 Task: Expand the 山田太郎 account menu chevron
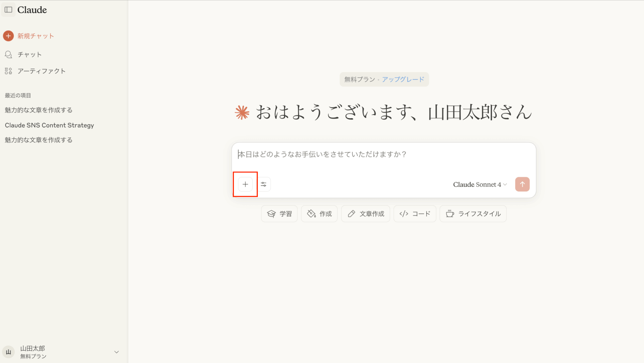pyautogui.click(x=116, y=352)
